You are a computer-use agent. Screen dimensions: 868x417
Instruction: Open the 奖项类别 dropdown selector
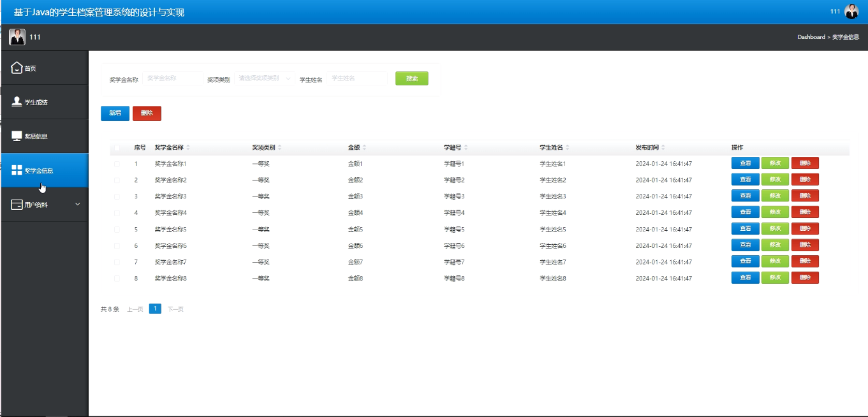[264, 78]
